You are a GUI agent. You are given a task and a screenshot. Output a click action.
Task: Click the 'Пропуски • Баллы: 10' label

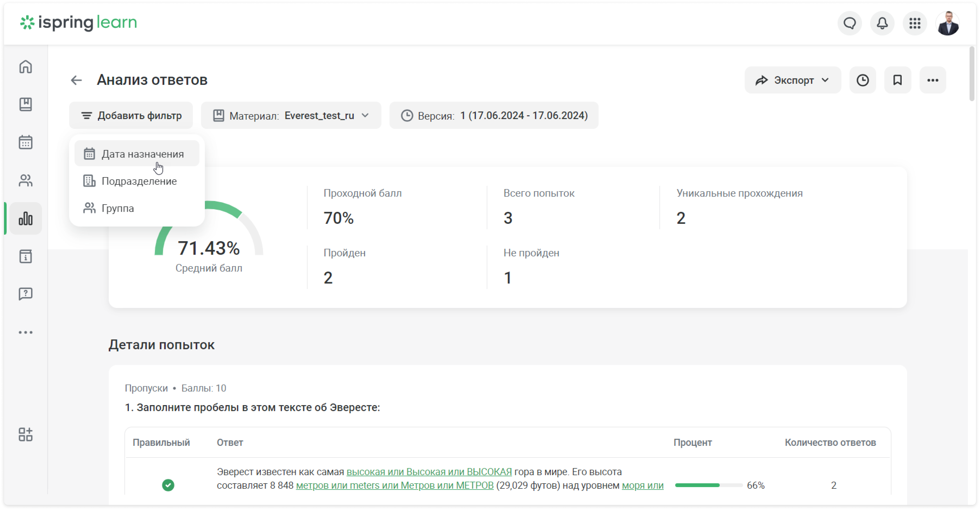pos(175,388)
